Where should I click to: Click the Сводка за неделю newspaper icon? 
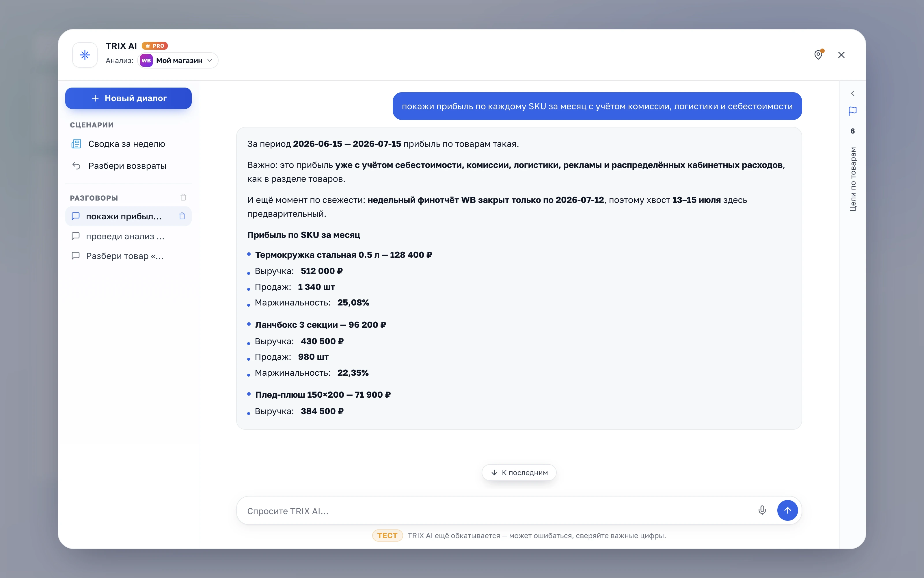click(76, 144)
